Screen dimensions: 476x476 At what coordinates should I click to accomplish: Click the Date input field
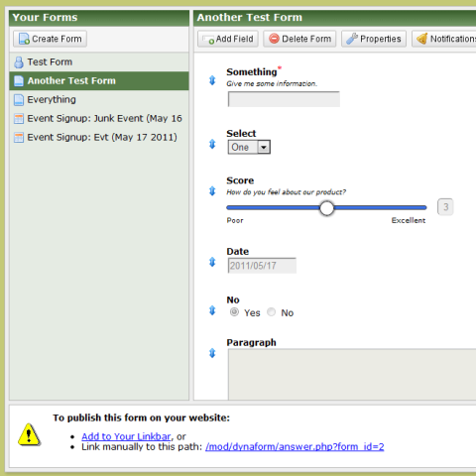click(262, 266)
